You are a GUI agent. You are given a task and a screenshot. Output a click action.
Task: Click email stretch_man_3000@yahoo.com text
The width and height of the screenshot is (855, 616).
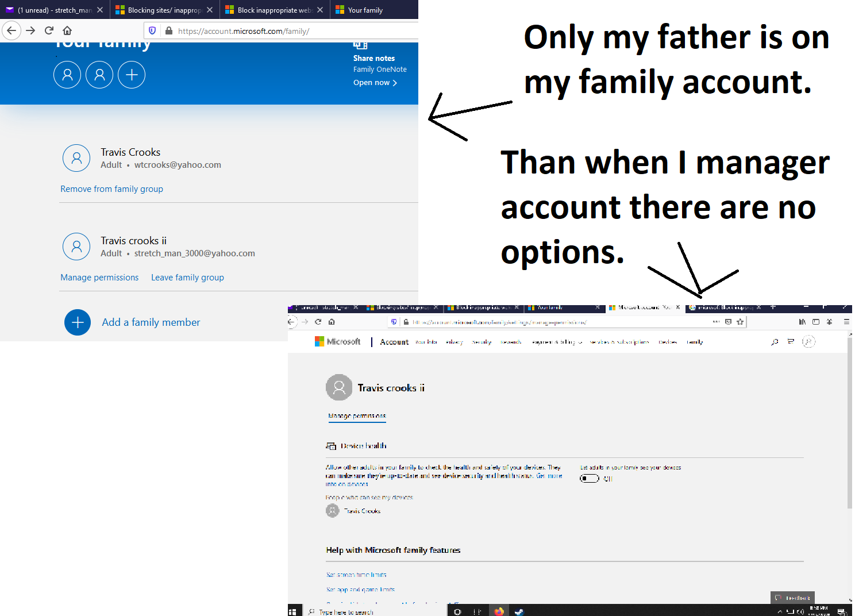coord(195,253)
